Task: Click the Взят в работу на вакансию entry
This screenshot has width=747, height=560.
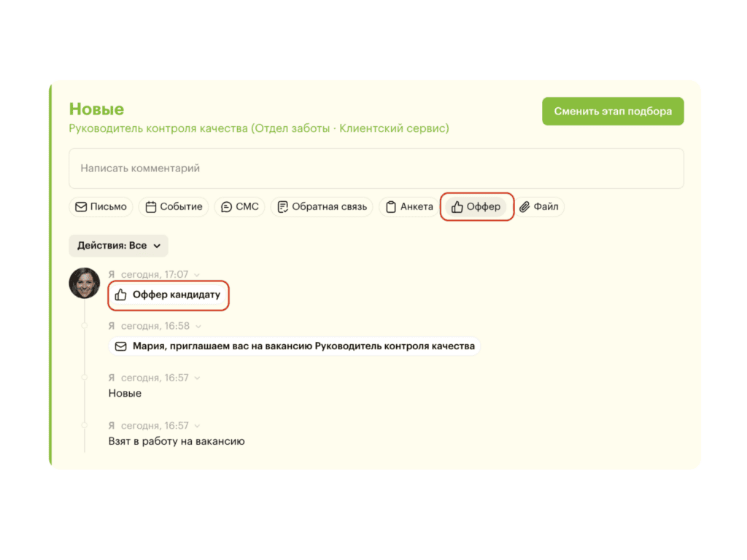Action: click(177, 441)
